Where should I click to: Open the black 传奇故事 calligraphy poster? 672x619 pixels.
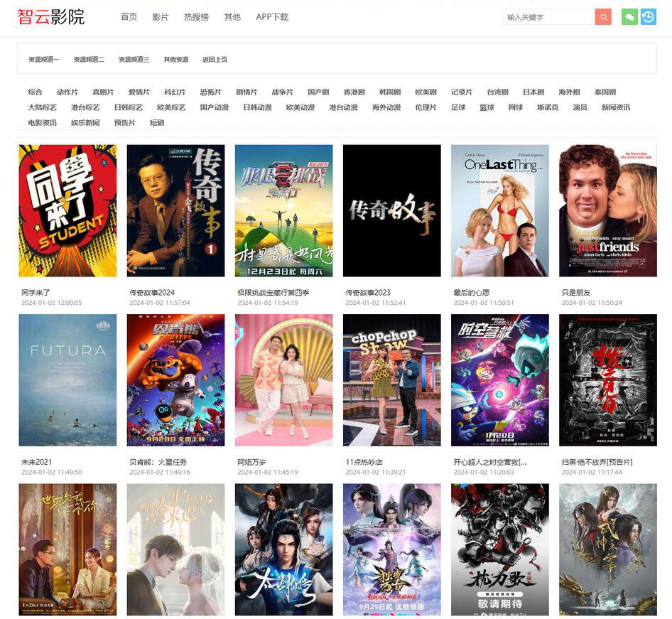pos(391,210)
